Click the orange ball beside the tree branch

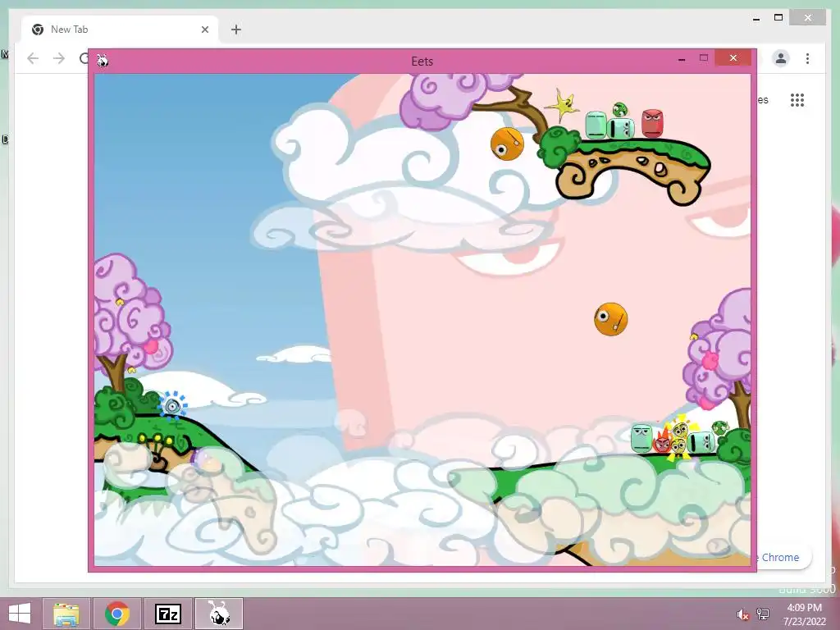click(507, 144)
